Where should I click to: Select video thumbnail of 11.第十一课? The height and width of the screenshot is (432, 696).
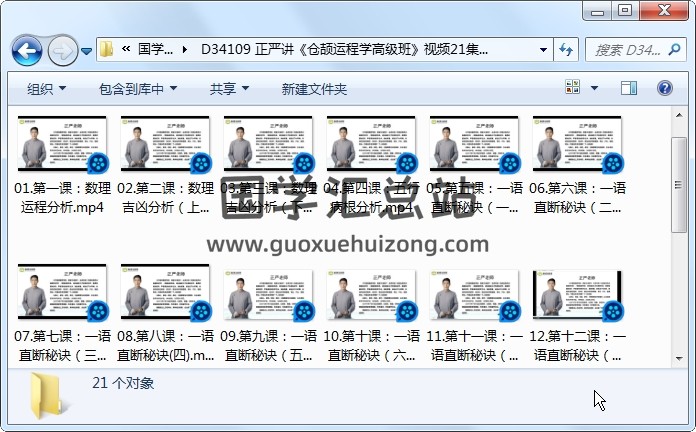[474, 294]
